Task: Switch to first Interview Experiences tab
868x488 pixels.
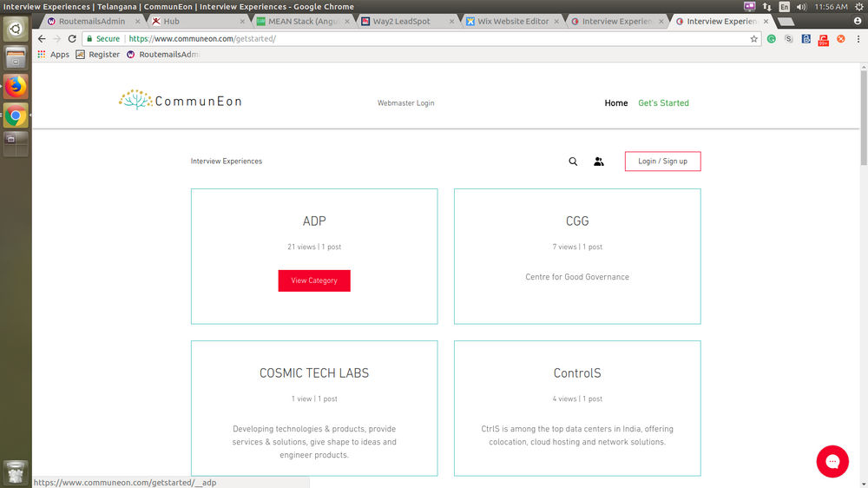Action: tap(616, 21)
